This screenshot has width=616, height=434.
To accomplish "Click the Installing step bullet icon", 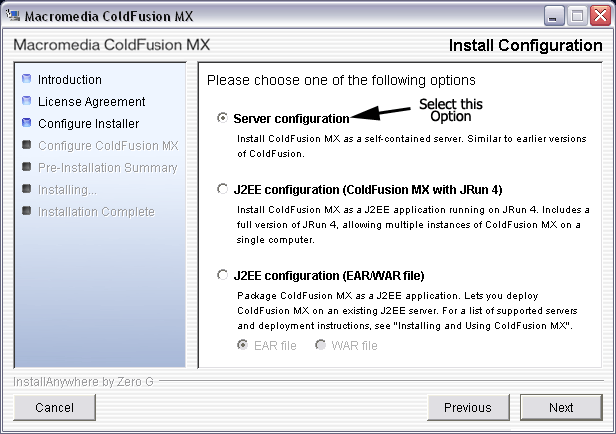I will coord(27,189).
